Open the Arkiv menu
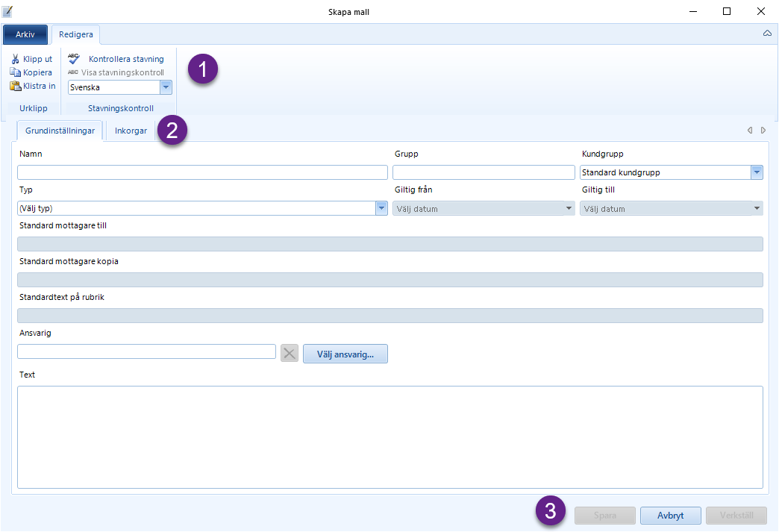This screenshot has width=779, height=532. point(25,34)
